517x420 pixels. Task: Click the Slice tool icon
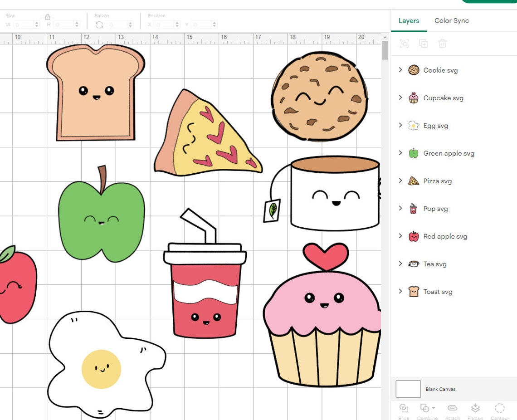pos(404,408)
